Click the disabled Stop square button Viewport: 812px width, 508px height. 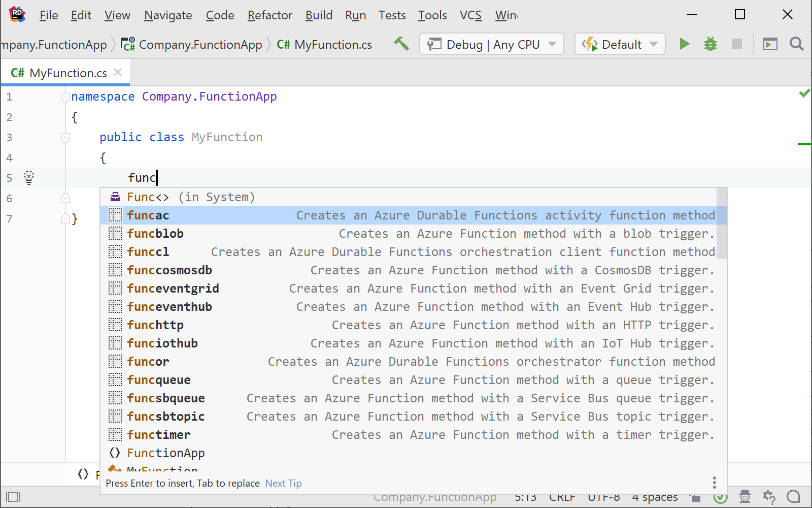coord(737,44)
